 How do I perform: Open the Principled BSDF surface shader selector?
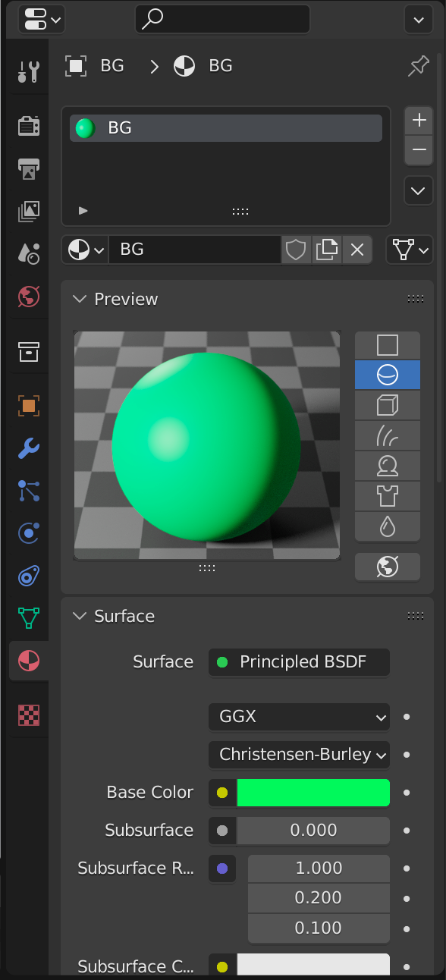(299, 661)
